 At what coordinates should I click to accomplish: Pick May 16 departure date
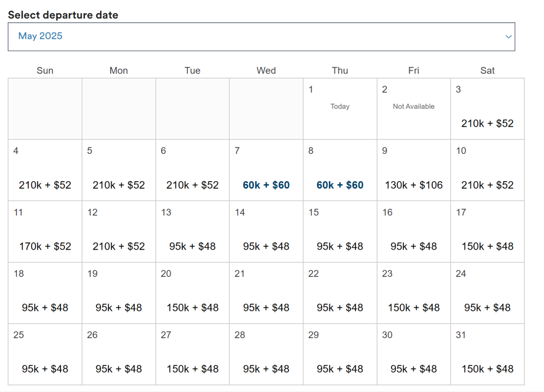414,231
